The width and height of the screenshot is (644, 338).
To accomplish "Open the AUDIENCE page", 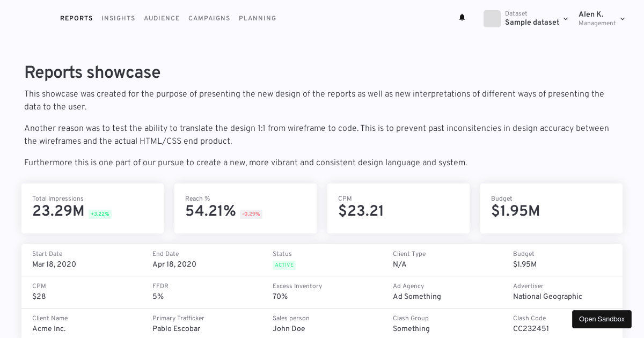I will [x=162, y=18].
